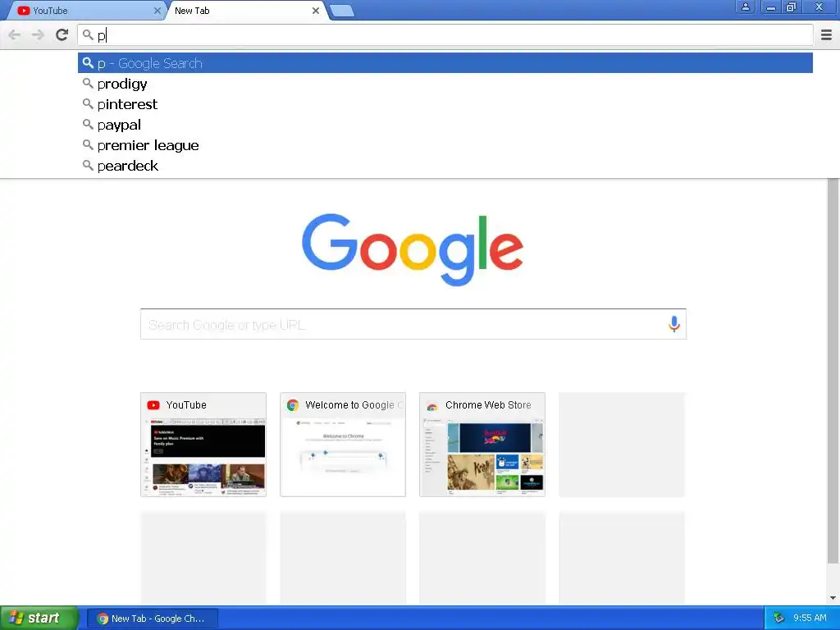The height and width of the screenshot is (630, 840).
Task: Click the system tray network icon
Action: coord(779,619)
